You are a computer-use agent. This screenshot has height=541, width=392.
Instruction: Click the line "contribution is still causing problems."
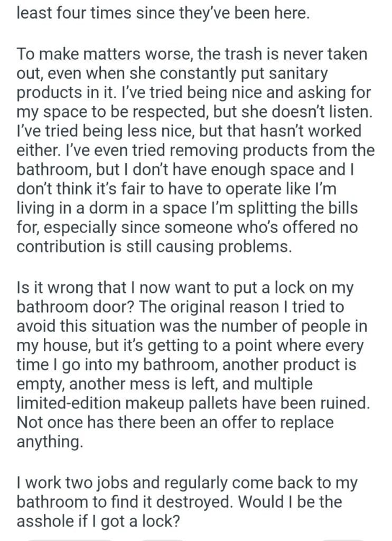(x=154, y=248)
